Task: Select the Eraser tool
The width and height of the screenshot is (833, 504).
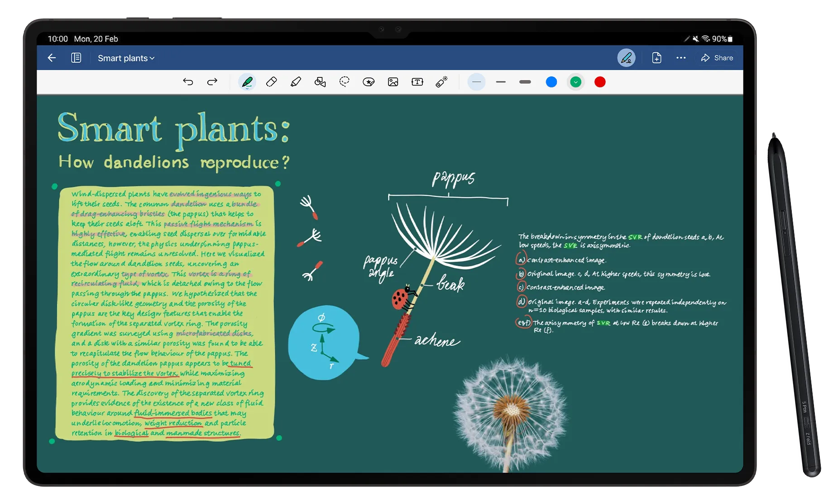Action: pyautogui.click(x=272, y=82)
